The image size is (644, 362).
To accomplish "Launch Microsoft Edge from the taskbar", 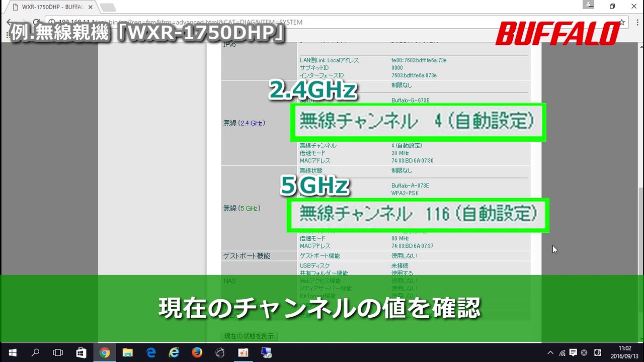I will pos(150,352).
